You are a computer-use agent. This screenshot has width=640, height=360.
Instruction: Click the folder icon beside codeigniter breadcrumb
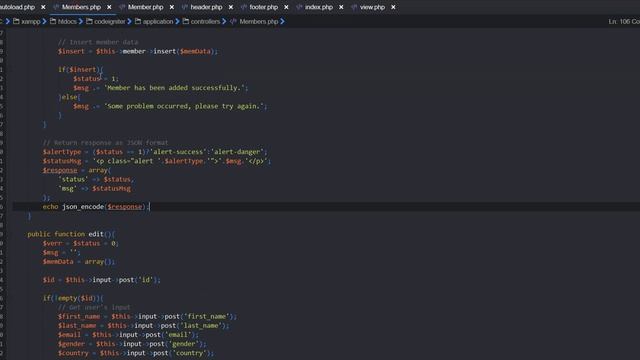(89, 21)
